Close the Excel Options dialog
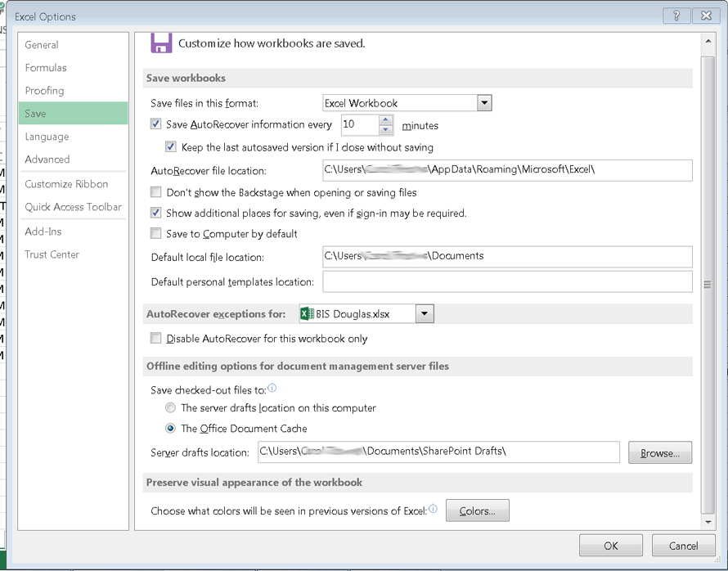This screenshot has width=728, height=571. (x=706, y=16)
